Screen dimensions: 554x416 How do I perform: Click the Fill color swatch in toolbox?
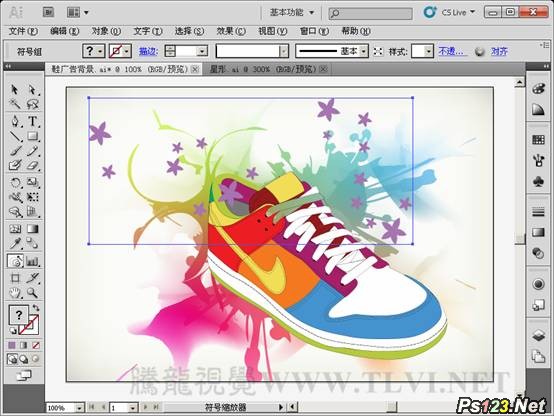pos(18,315)
